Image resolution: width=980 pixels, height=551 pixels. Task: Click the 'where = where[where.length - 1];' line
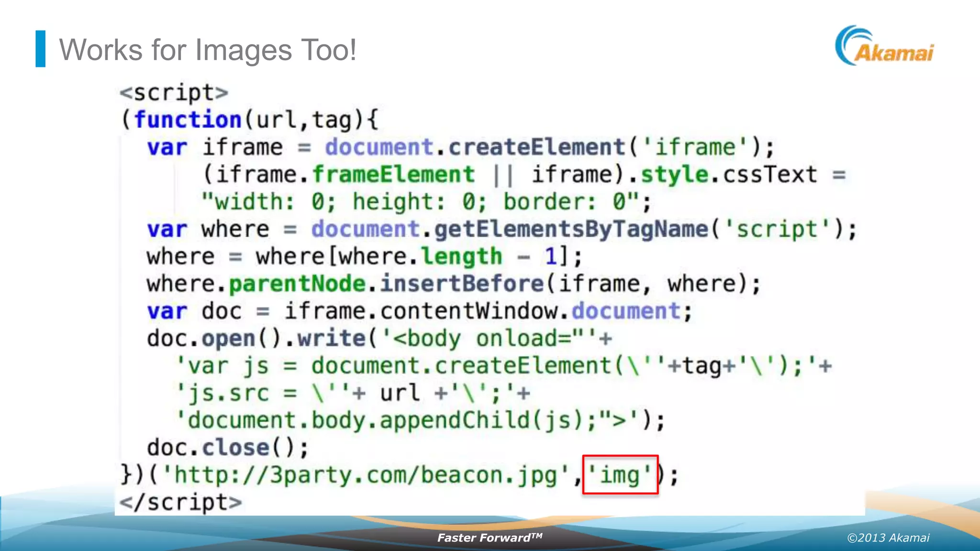tap(365, 257)
